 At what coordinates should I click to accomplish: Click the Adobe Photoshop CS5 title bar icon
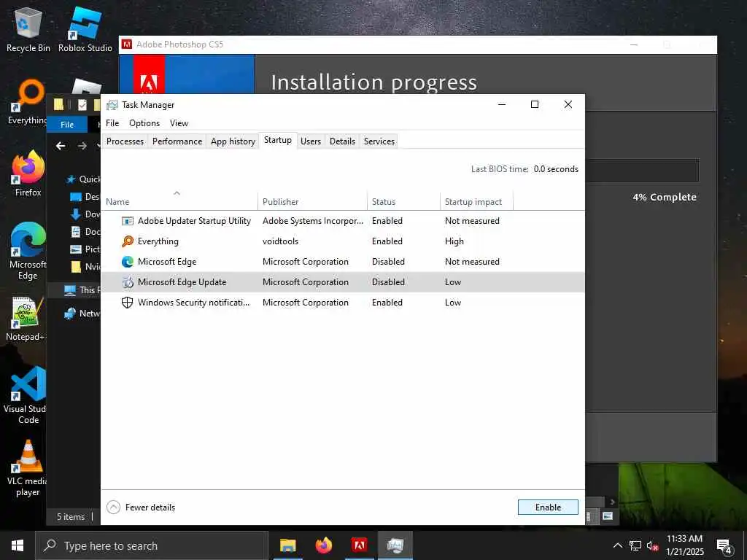[127, 44]
